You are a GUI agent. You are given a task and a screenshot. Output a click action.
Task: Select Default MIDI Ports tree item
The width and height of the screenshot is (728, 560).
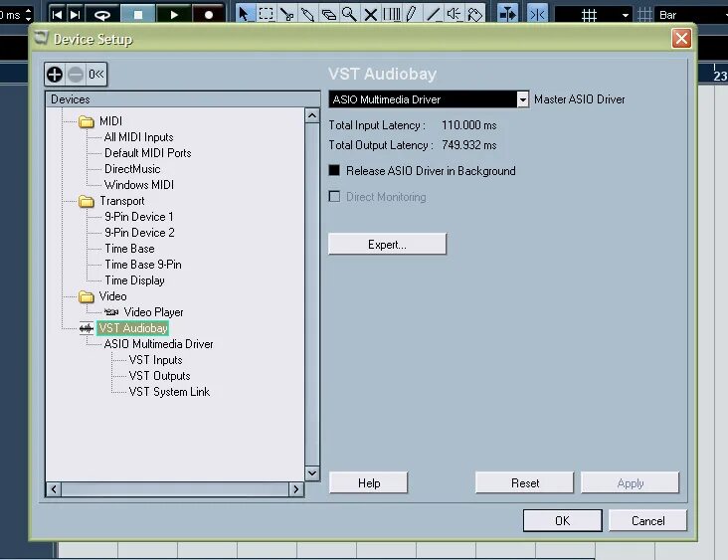tap(147, 153)
